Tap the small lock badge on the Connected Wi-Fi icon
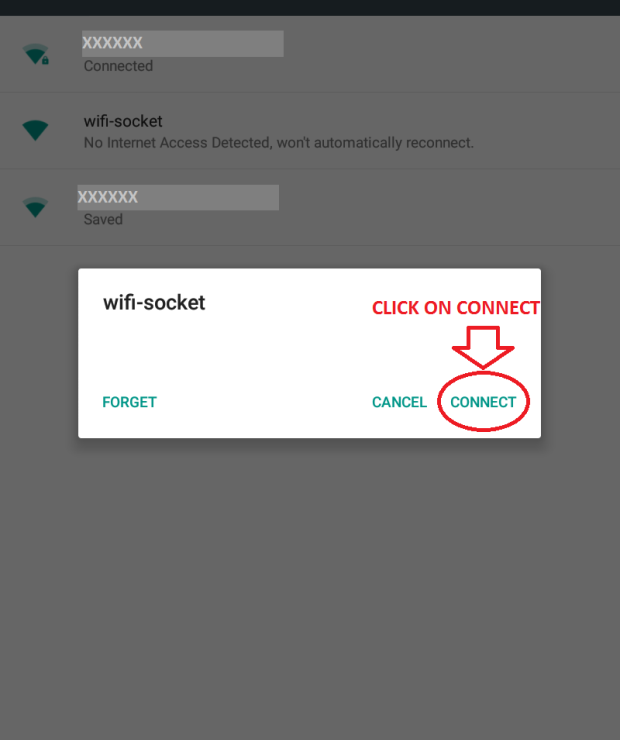Screen dimensions: 620x740 [45, 60]
